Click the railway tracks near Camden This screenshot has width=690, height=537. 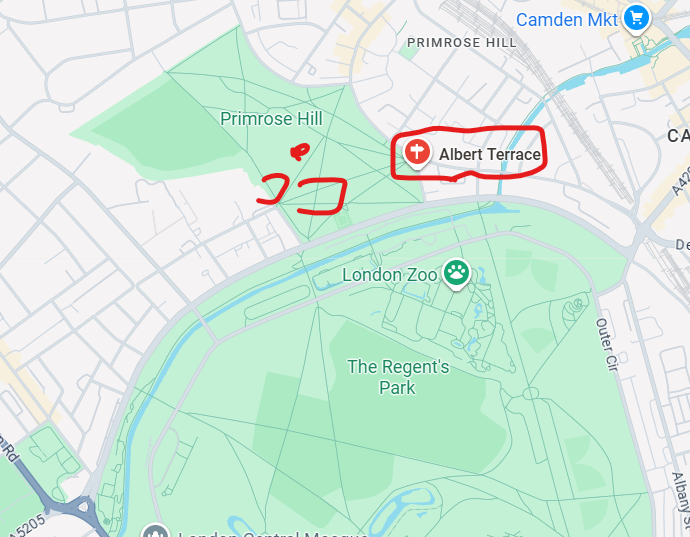554,90
